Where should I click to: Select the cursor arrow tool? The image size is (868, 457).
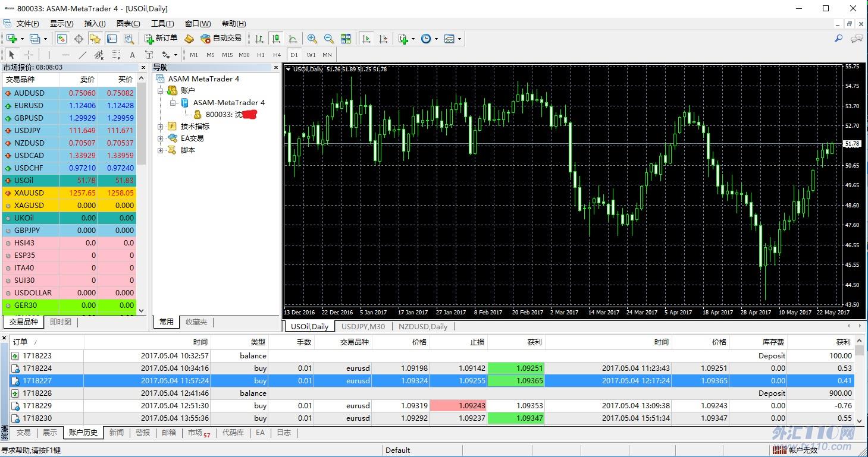12,55
